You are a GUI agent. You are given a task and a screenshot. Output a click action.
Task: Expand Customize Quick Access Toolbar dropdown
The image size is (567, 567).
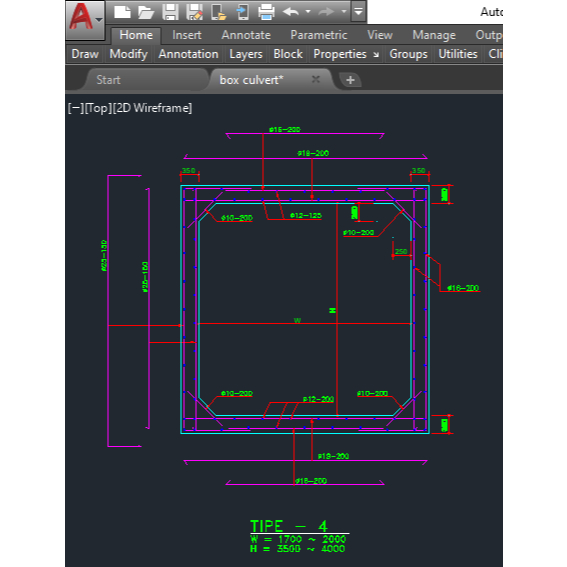pyautogui.click(x=358, y=12)
